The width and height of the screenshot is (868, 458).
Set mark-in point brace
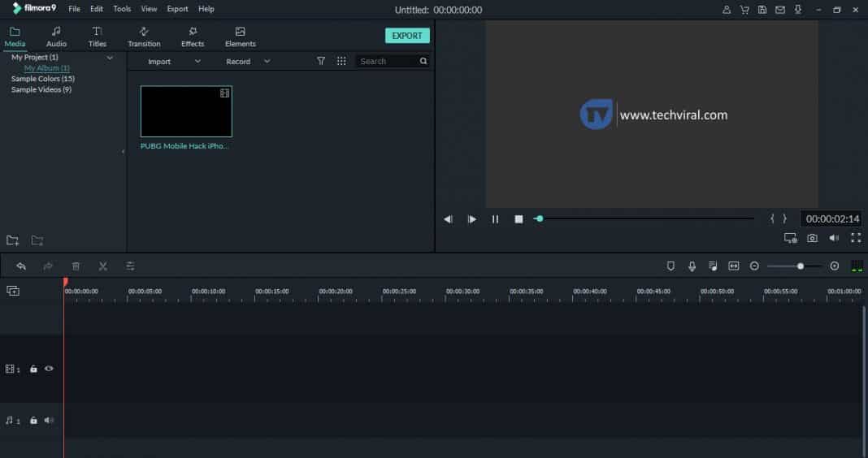coord(771,219)
